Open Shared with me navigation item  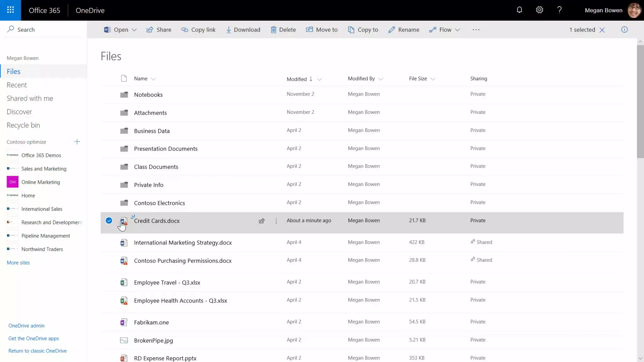[30, 98]
